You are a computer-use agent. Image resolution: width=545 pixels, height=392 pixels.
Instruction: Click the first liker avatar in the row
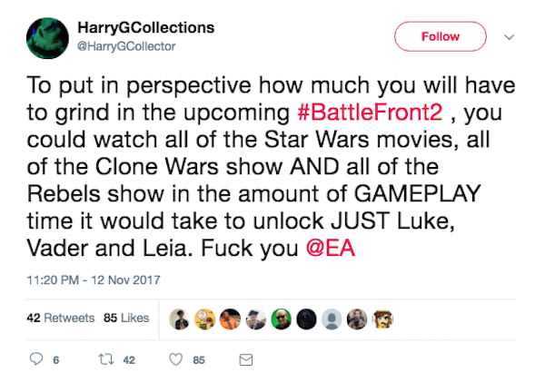point(178,318)
